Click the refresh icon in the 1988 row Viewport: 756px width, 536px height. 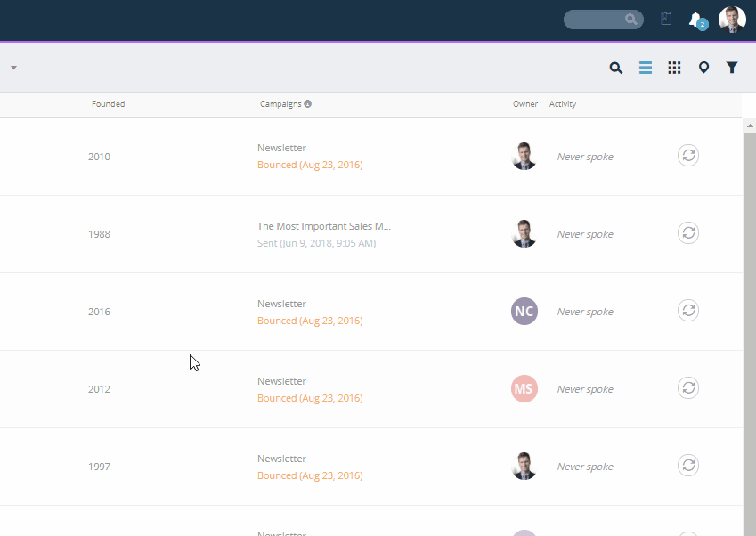(688, 233)
